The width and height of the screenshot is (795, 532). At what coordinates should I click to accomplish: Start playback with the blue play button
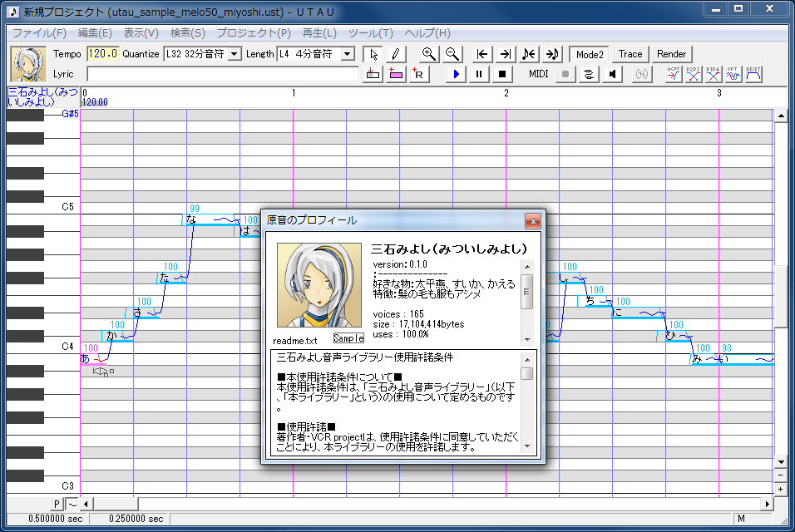click(456, 74)
